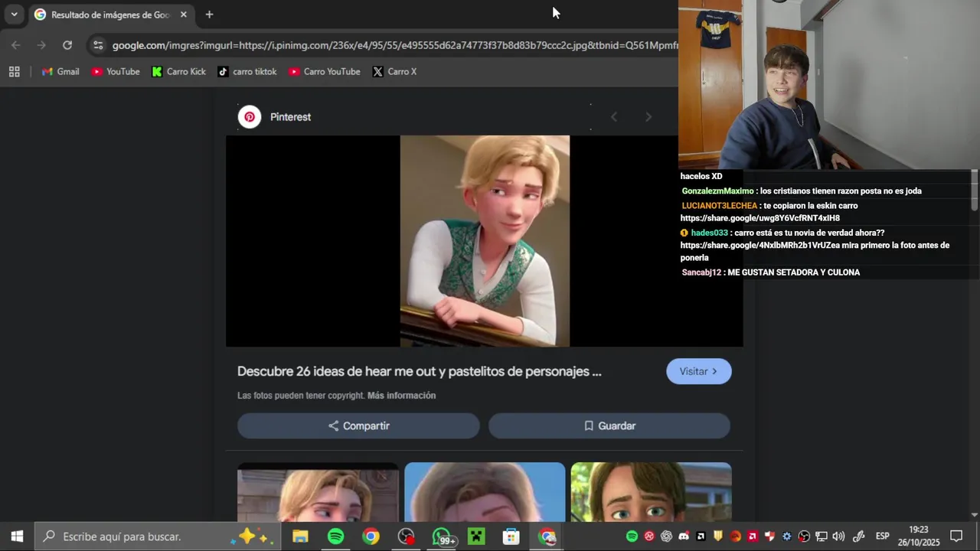Click the hades033 username in chat

pos(709,233)
